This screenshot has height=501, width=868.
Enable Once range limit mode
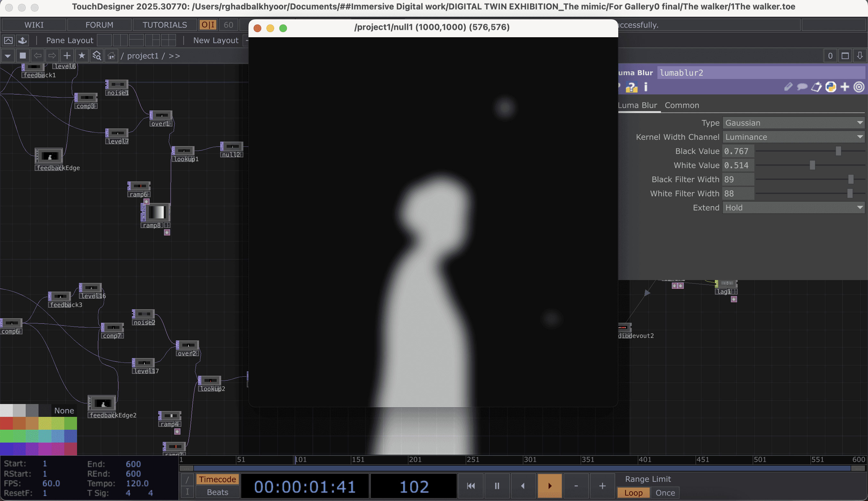pyautogui.click(x=665, y=492)
